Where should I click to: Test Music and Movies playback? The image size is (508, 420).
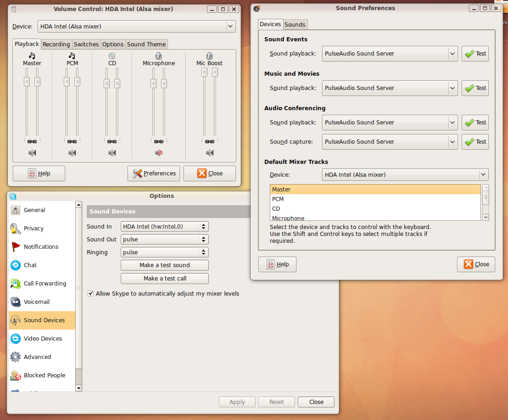click(x=475, y=88)
